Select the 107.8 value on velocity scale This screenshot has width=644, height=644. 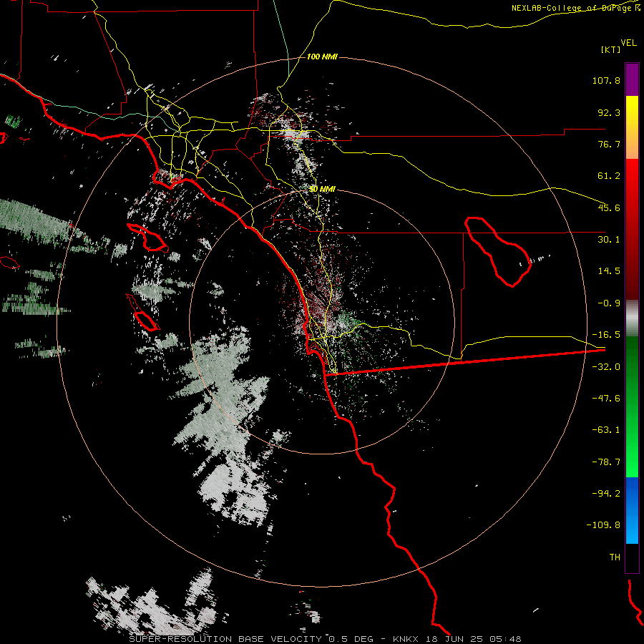click(606, 80)
